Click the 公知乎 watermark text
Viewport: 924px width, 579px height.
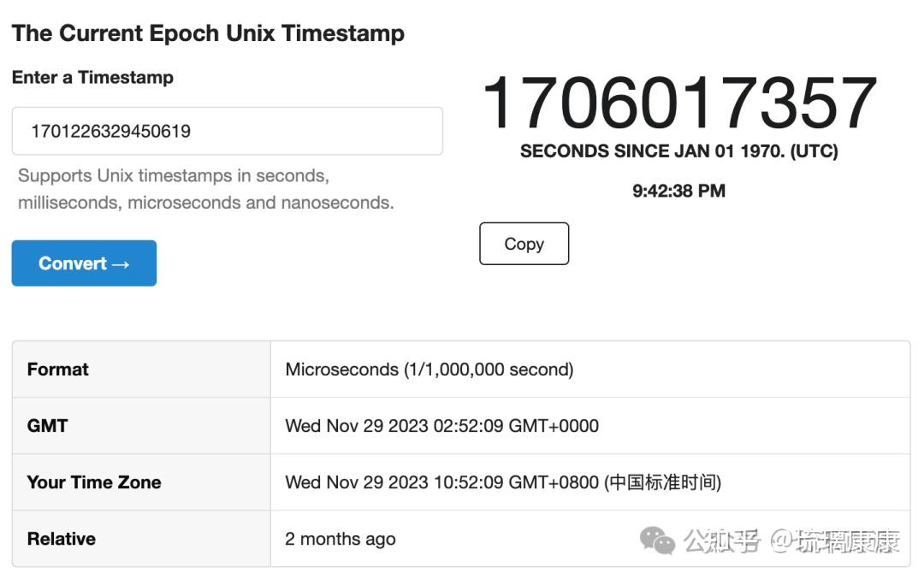721,541
